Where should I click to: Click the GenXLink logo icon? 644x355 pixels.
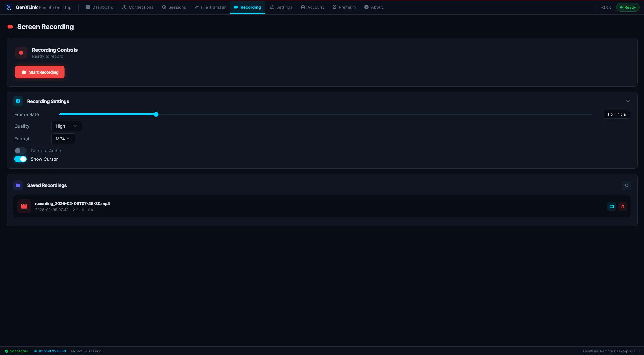point(9,7)
